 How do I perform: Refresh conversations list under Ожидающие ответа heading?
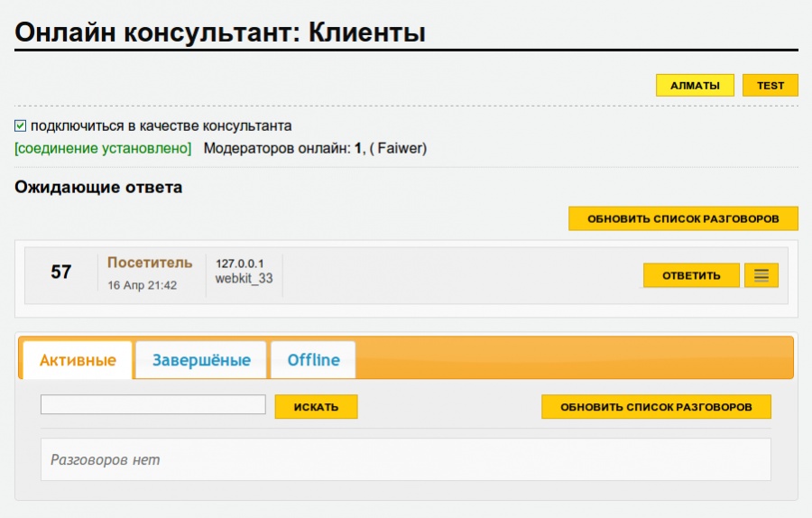click(x=683, y=218)
